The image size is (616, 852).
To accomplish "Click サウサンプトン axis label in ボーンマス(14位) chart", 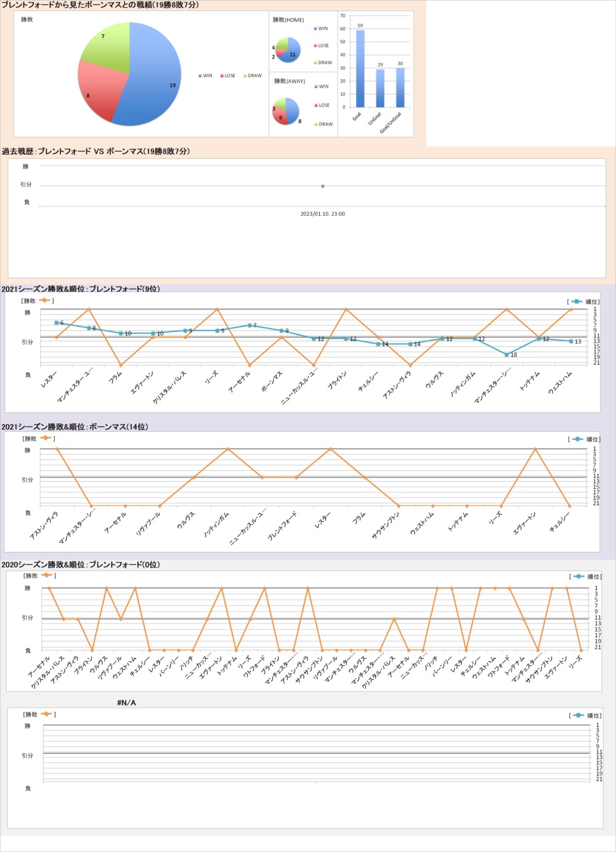I will pyautogui.click(x=385, y=525).
